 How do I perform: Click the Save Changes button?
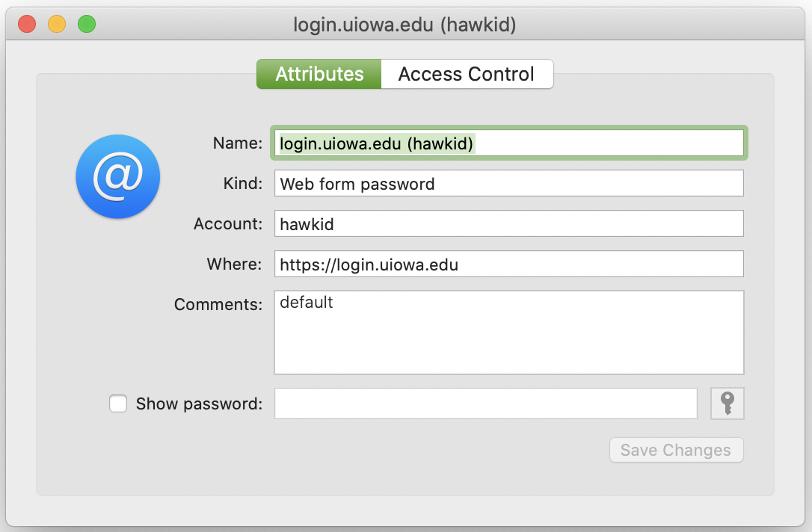[676, 450]
